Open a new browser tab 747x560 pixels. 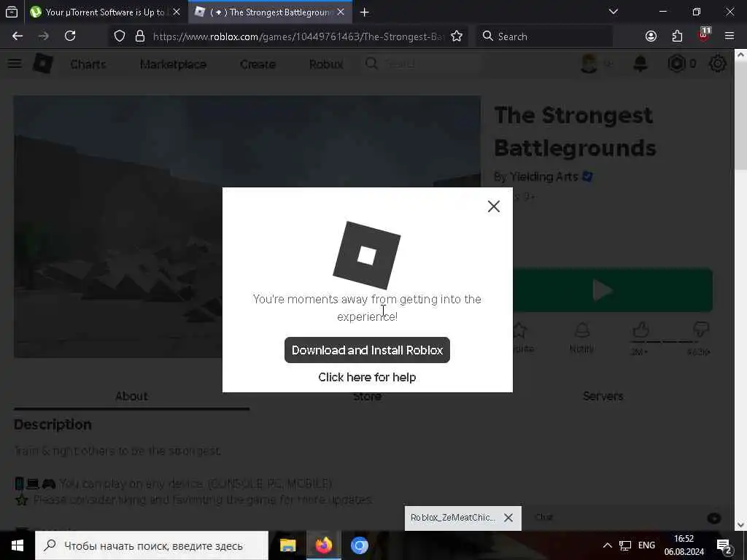tap(365, 12)
